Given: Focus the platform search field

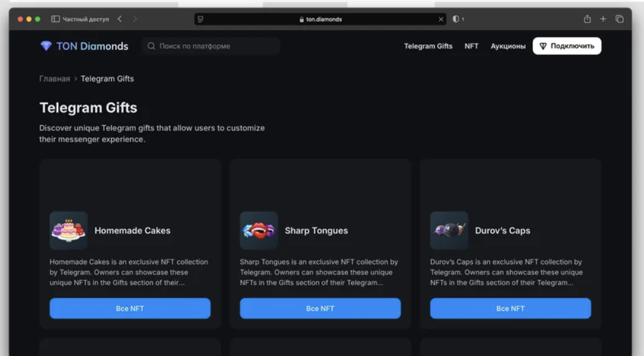Looking at the screenshot, I should coord(210,46).
